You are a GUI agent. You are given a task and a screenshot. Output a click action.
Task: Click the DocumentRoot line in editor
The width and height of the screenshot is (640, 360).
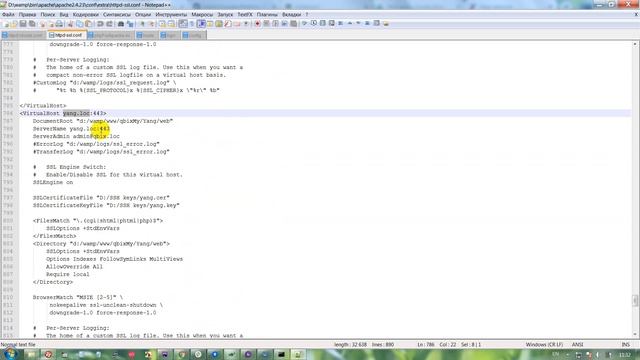click(x=103, y=121)
